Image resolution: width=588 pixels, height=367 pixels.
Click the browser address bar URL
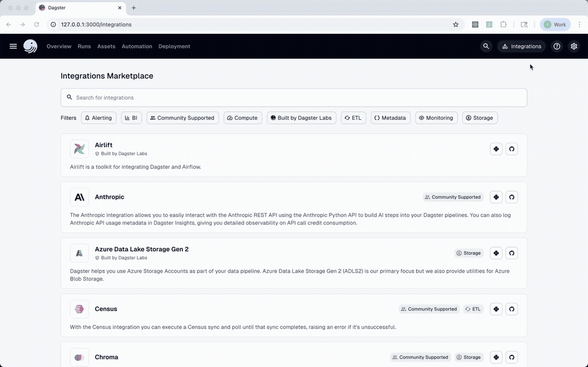pos(96,25)
